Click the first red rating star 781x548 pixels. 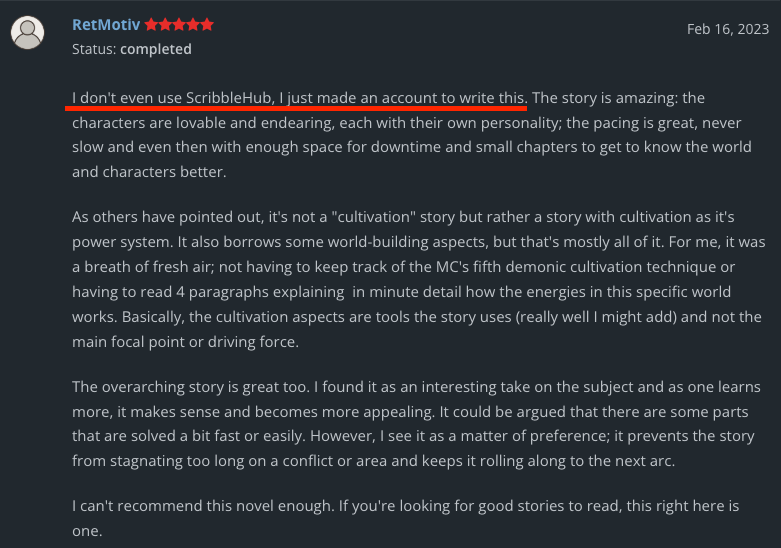pyautogui.click(x=151, y=25)
